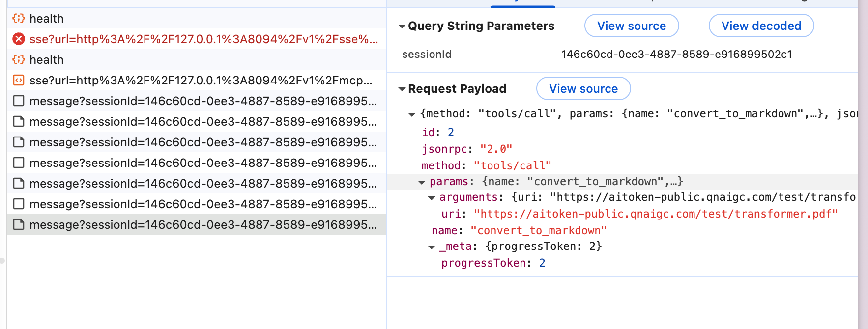Screen dimensions: 868x329
Task: Click the square icon directly above the highlighted message row
Action: [19, 204]
